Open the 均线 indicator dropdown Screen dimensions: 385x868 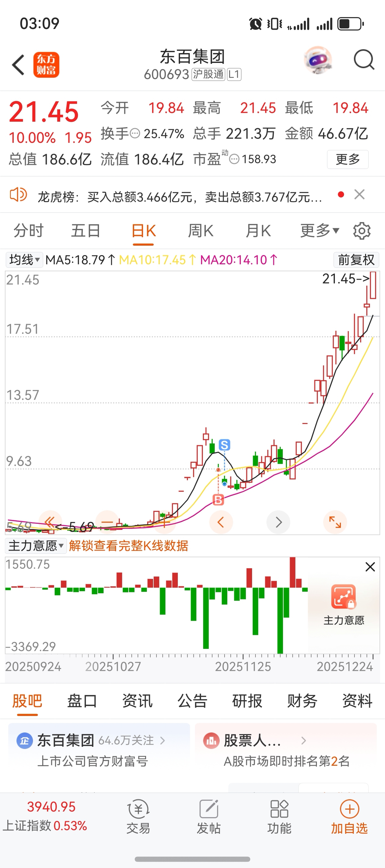(x=24, y=260)
